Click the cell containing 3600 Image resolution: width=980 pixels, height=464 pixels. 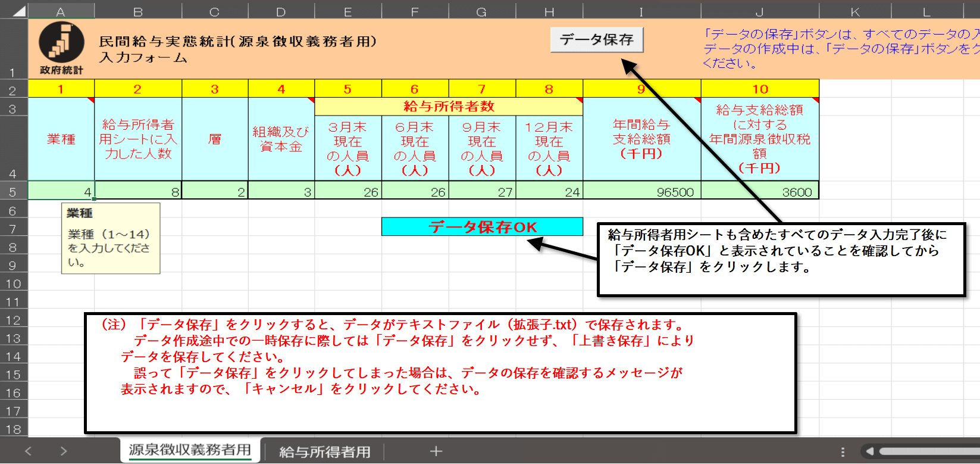point(759,191)
